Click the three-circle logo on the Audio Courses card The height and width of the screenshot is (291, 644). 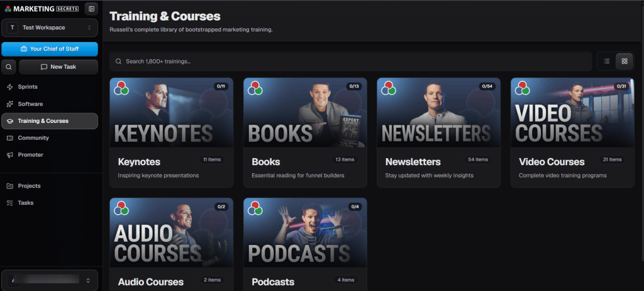pyautogui.click(x=121, y=208)
